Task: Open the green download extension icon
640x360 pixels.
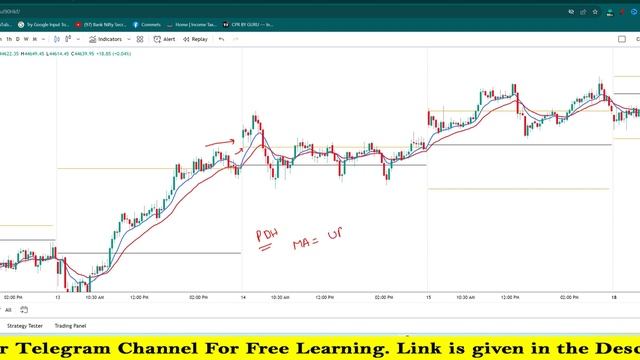Action: [610, 12]
